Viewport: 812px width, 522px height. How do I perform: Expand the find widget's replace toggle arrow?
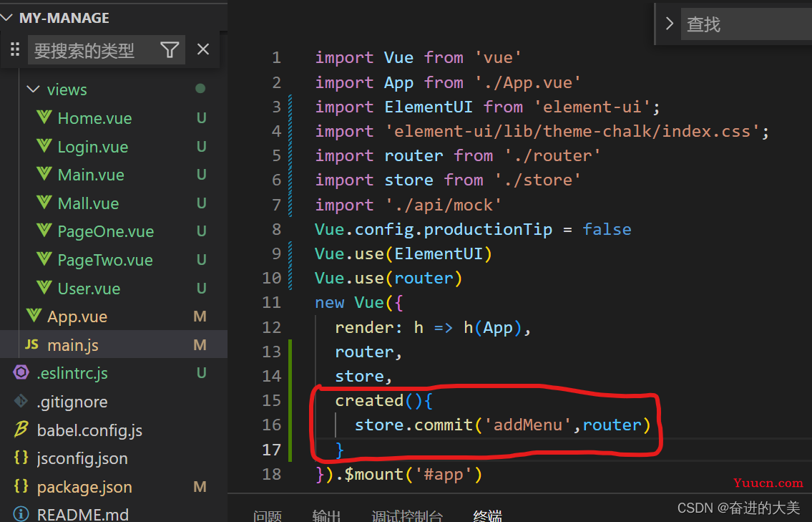pyautogui.click(x=669, y=24)
